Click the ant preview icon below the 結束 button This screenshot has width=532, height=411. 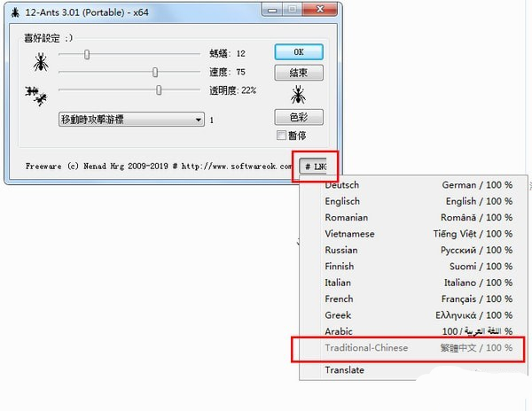pyautogui.click(x=298, y=95)
